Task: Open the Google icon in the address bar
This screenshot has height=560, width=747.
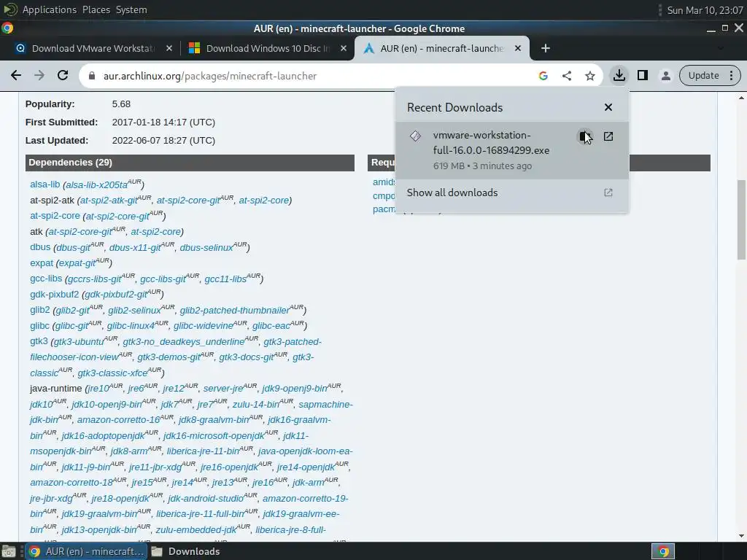Action: (x=543, y=76)
